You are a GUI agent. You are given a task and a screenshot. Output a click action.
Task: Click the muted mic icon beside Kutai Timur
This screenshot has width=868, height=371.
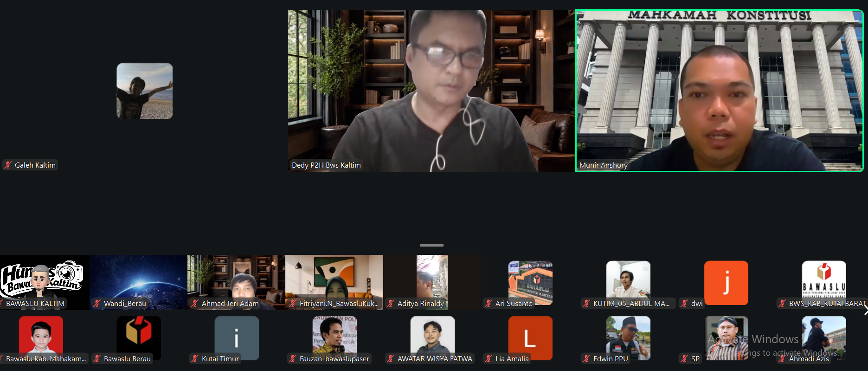195,358
